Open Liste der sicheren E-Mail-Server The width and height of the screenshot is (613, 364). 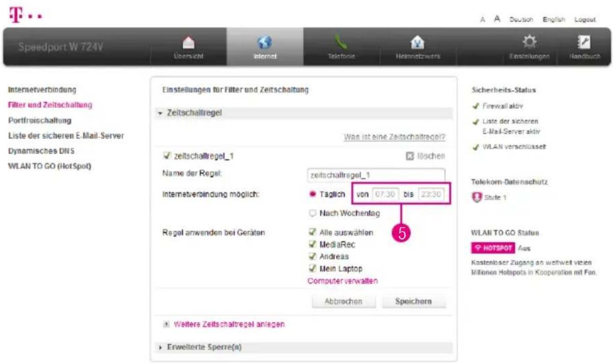tap(66, 135)
